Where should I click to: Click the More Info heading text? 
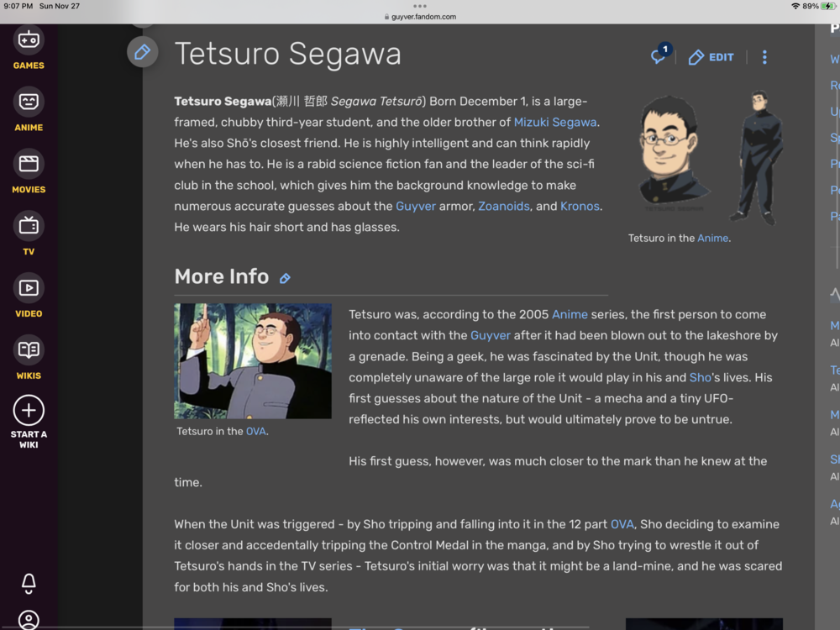tap(221, 276)
